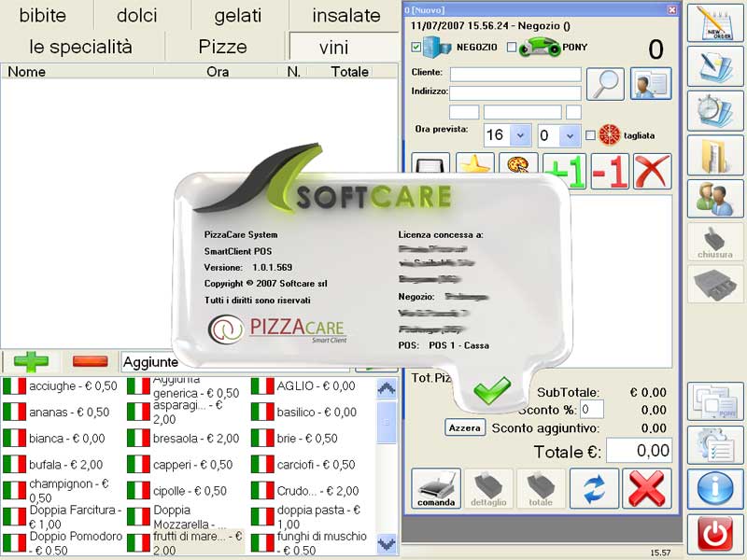747x560 pixels.
Task: Toggle the NEGOZIO checkbox
Action: tap(416, 48)
